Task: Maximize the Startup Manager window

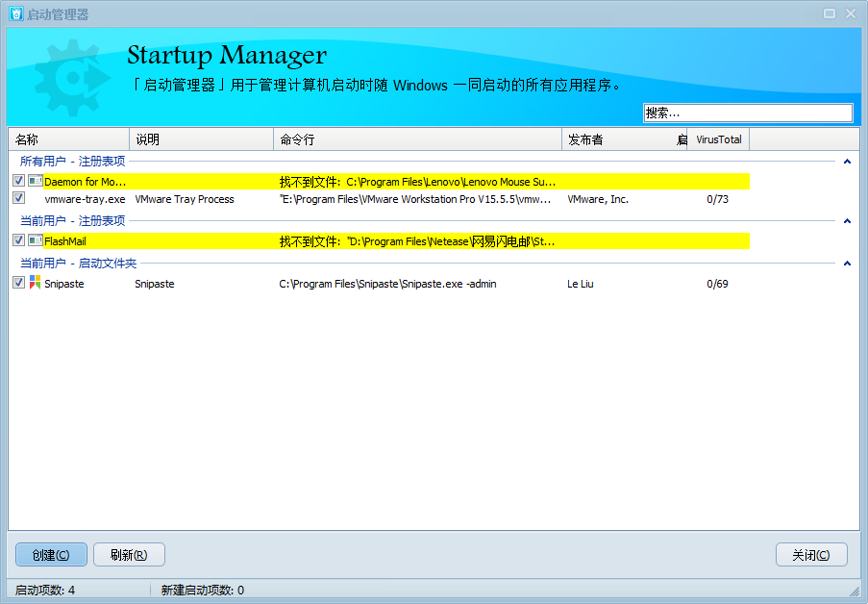Action: tap(830, 13)
